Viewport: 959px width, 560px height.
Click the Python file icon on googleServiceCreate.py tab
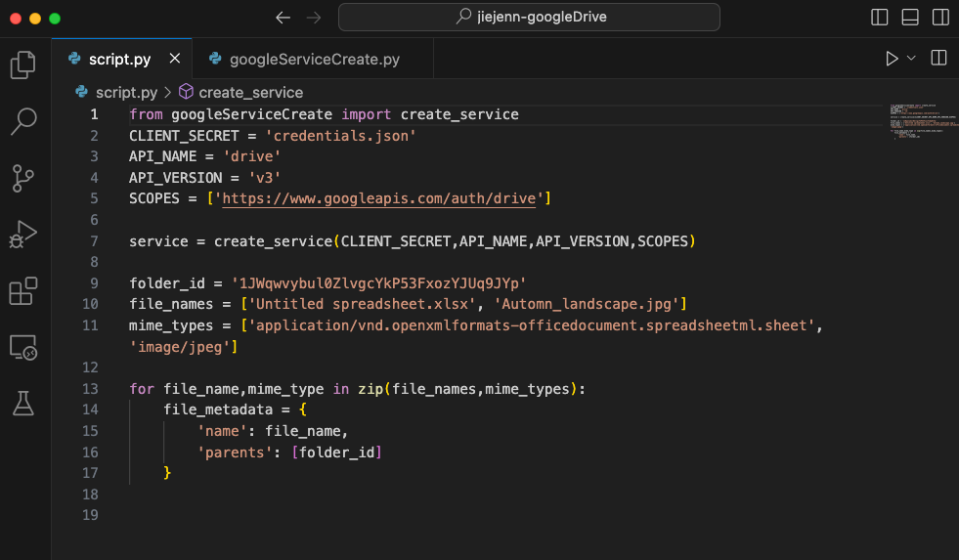[215, 58]
